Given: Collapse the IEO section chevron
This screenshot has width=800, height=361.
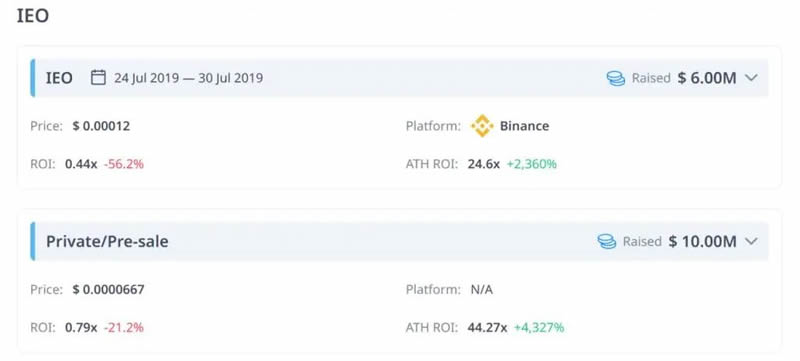Looking at the screenshot, I should [x=751, y=78].
